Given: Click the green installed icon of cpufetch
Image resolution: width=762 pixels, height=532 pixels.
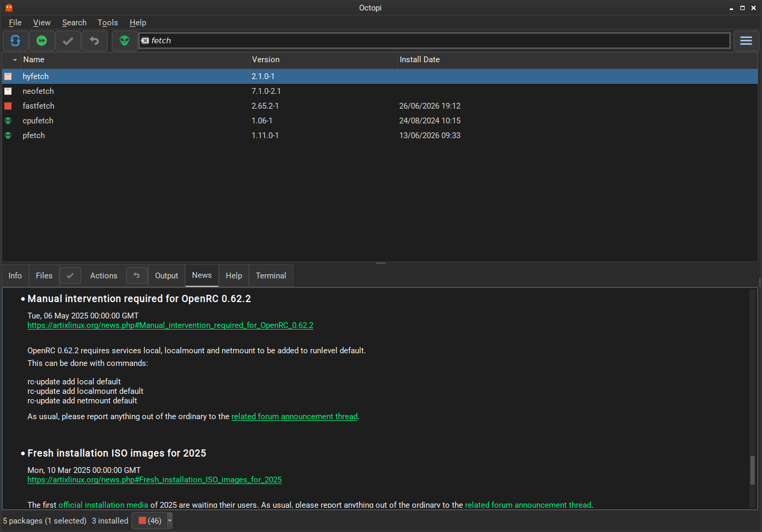Looking at the screenshot, I should tap(8, 121).
